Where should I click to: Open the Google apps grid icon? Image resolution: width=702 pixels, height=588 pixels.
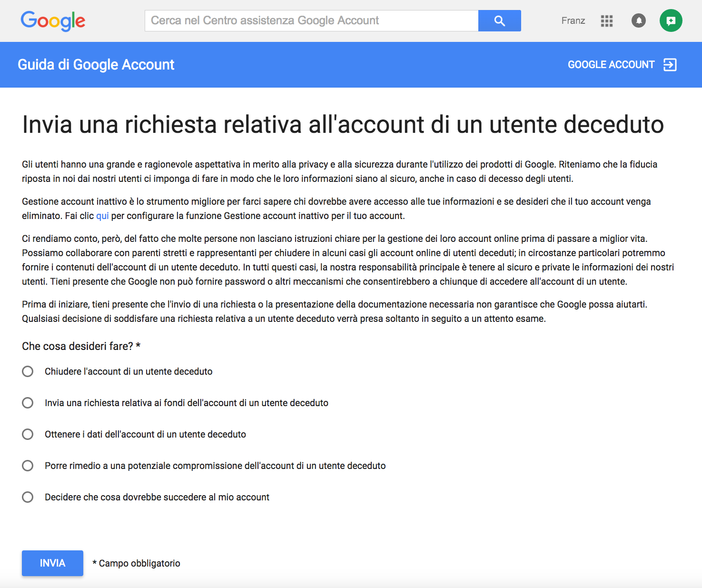(x=606, y=21)
